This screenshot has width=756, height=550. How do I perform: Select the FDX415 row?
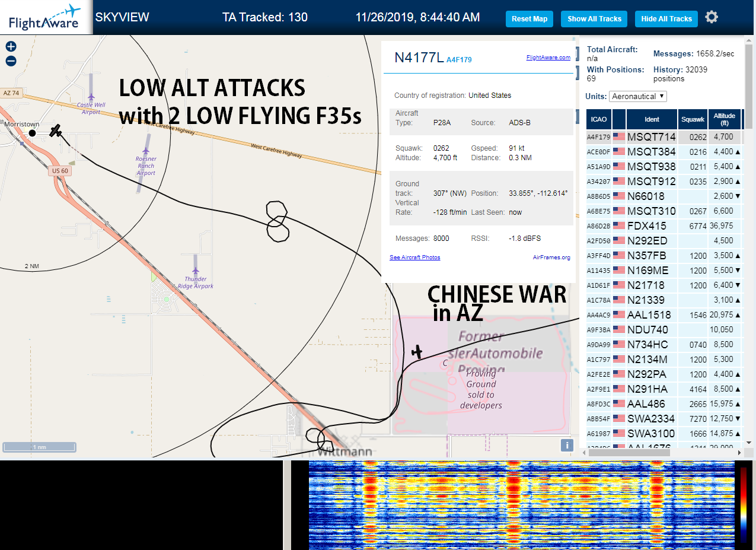pos(664,225)
